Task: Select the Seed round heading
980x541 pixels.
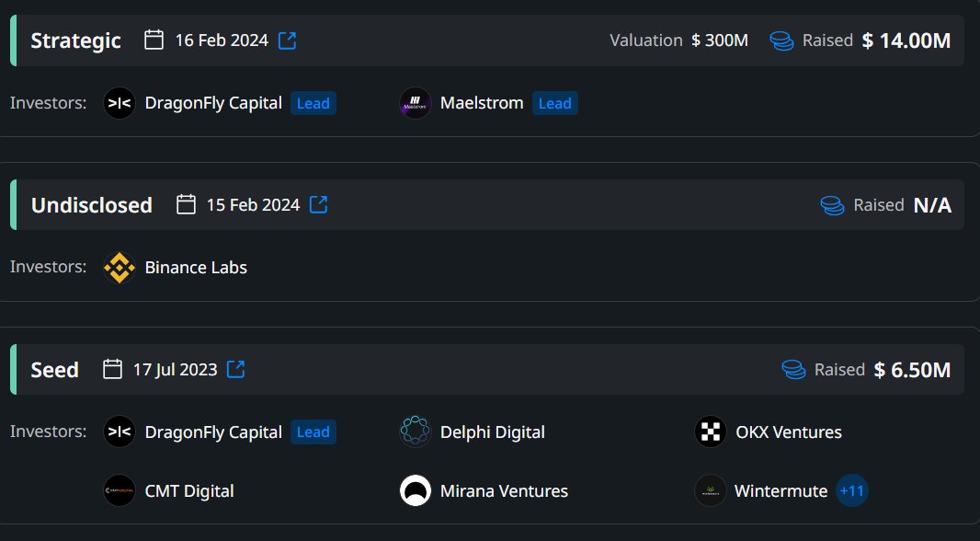Action: (x=54, y=370)
